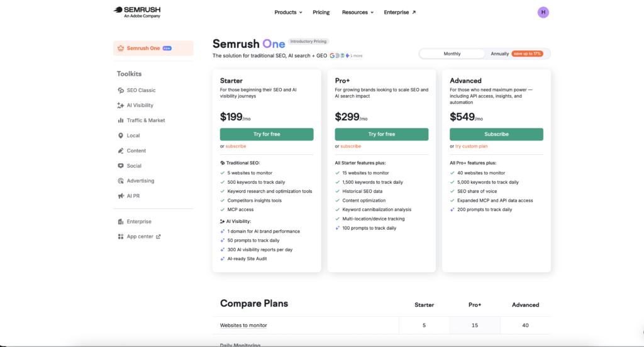
Task: Click the Pro+ value 15 in comparison table
Action: (x=475, y=325)
